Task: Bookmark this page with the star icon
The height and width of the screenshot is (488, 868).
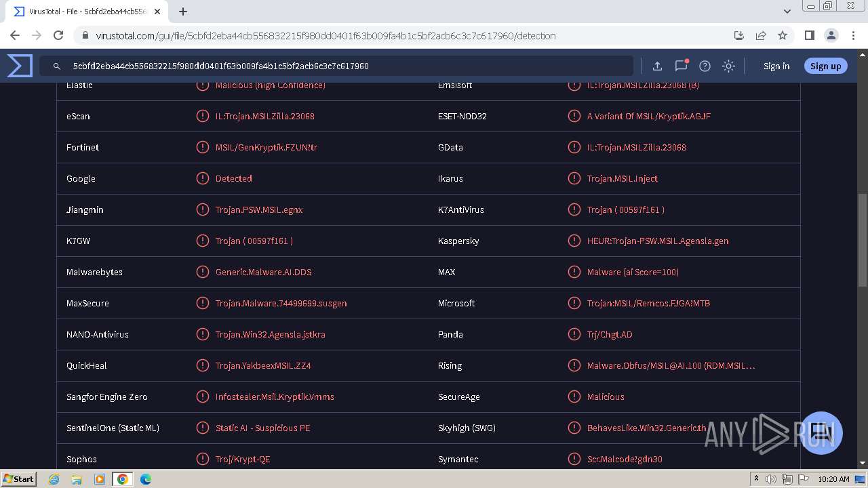Action: point(783,35)
